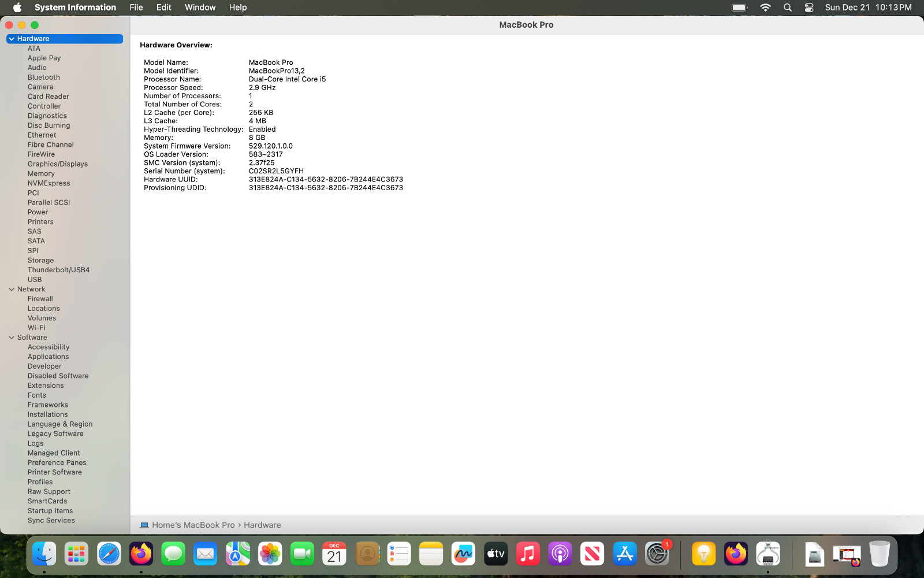Launch Safari from the Dock
The width and height of the screenshot is (924, 578).
[x=109, y=554]
